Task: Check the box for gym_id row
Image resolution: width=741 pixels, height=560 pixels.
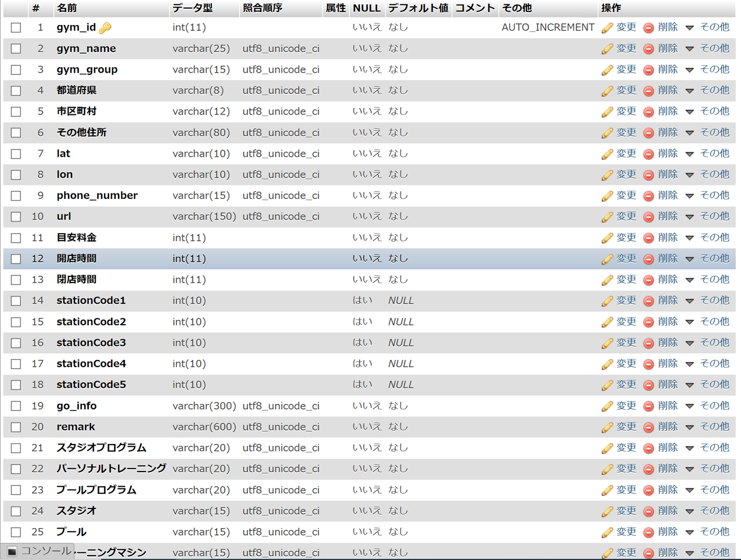Action: 16,28
